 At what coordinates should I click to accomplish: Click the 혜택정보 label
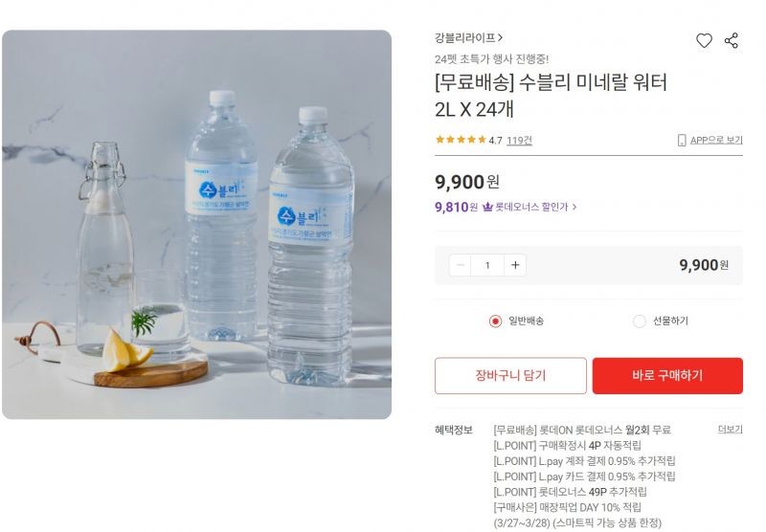tap(453, 430)
